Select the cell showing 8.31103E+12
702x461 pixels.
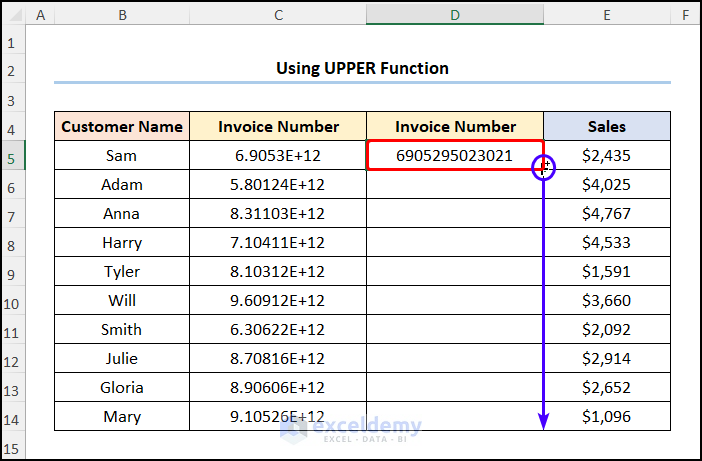278,213
